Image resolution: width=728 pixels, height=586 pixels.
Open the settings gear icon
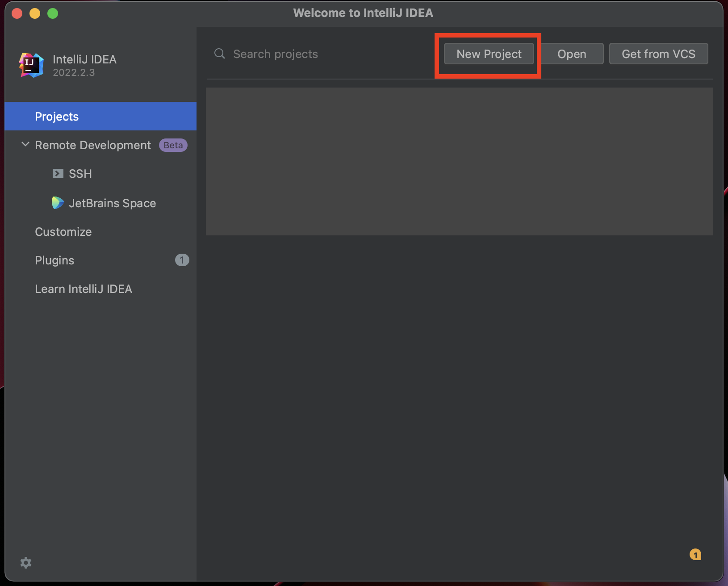pos(26,563)
